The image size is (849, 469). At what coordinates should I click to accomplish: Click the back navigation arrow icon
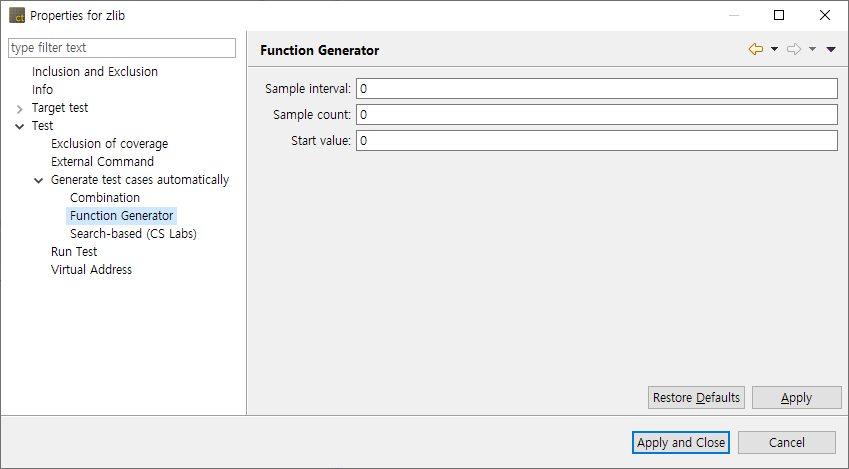pos(755,50)
